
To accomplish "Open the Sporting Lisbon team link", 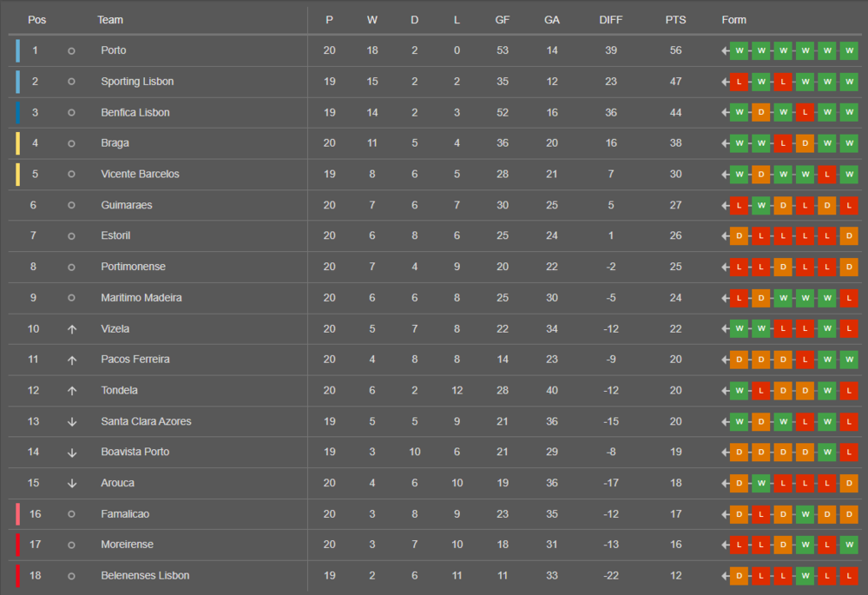I will 137,82.
